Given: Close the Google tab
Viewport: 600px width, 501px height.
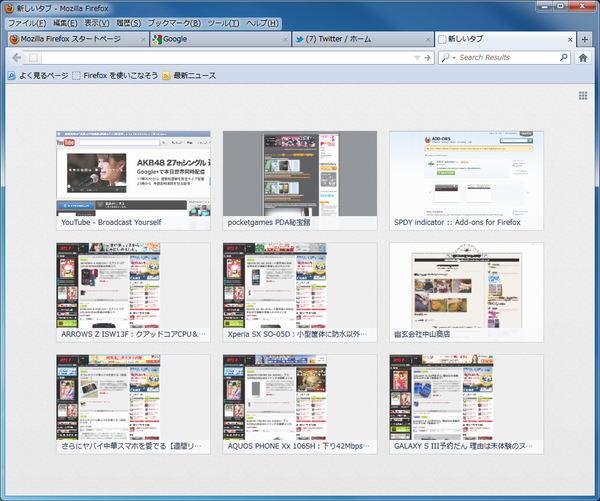Looking at the screenshot, I should tap(285, 39).
